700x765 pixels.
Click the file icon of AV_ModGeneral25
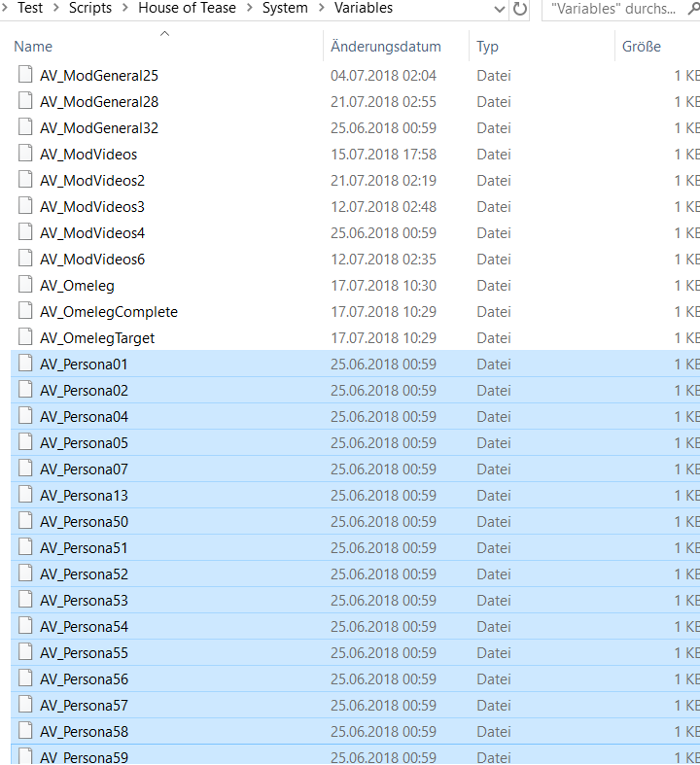pos(25,74)
